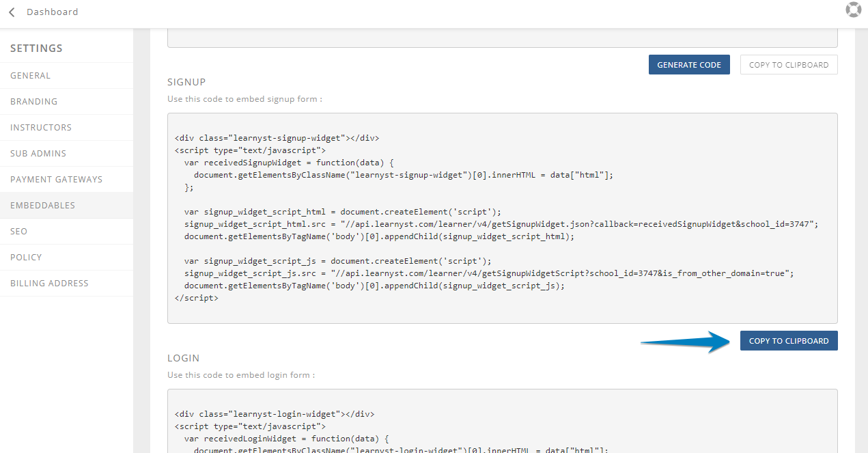Select Instructors in settings sidebar
Viewport: 868px width, 453px height.
point(66,128)
